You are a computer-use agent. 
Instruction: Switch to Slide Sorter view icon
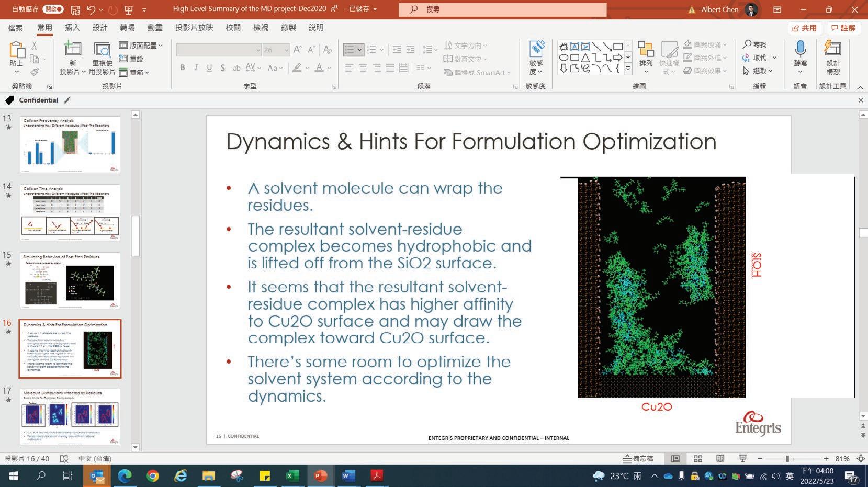[698, 459]
